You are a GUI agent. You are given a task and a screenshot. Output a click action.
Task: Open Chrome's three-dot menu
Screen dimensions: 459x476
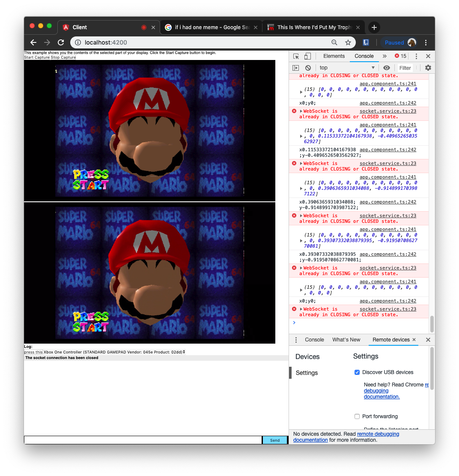(x=426, y=42)
